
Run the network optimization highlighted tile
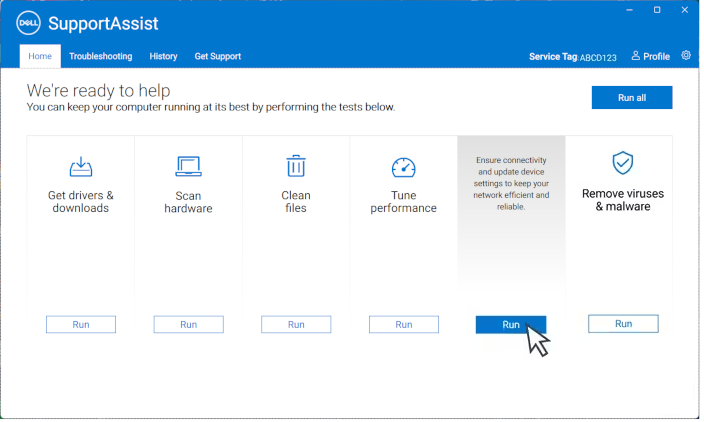[x=511, y=325]
